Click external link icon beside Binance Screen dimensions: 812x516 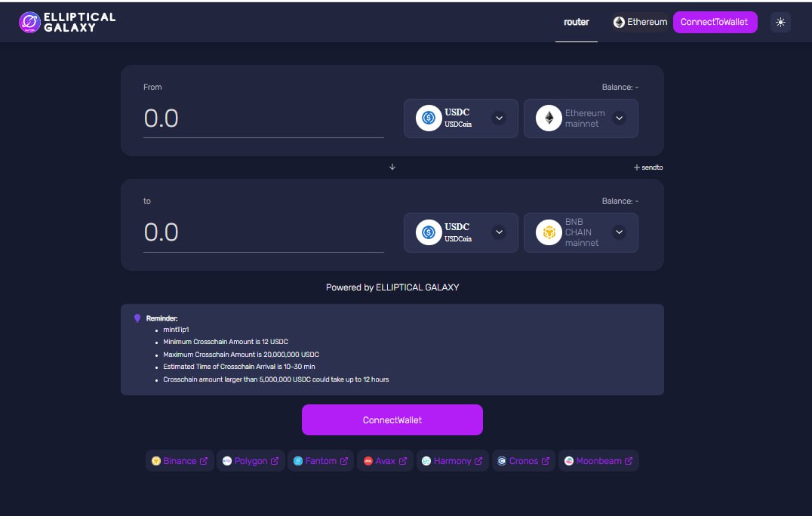tap(204, 461)
